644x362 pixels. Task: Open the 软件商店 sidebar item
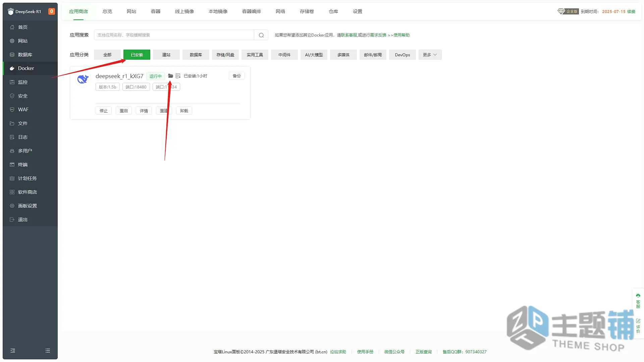(x=30, y=192)
